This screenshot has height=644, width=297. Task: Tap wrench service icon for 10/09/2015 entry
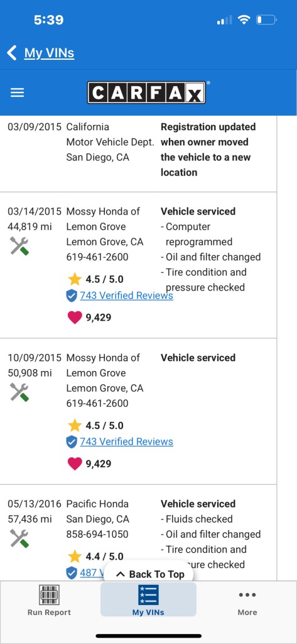(x=19, y=392)
